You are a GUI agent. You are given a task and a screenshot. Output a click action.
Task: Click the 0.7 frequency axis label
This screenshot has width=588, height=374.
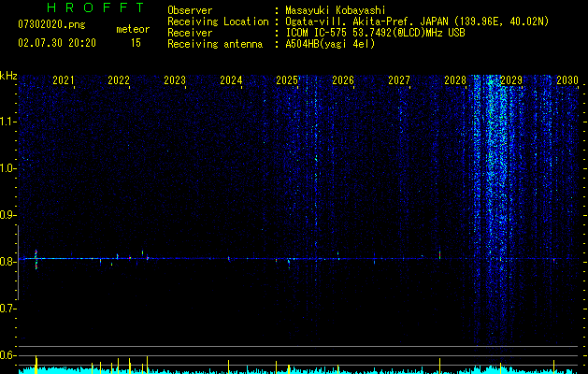(x=7, y=309)
